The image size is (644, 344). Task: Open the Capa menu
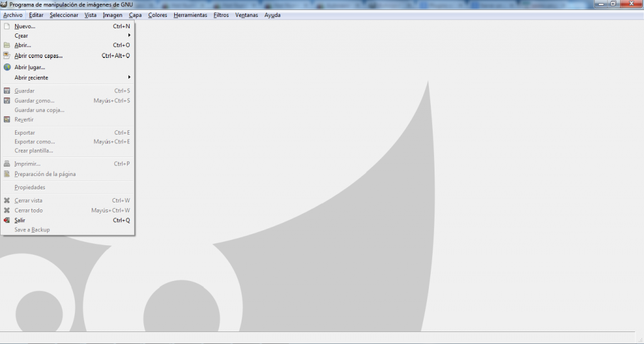(x=135, y=15)
